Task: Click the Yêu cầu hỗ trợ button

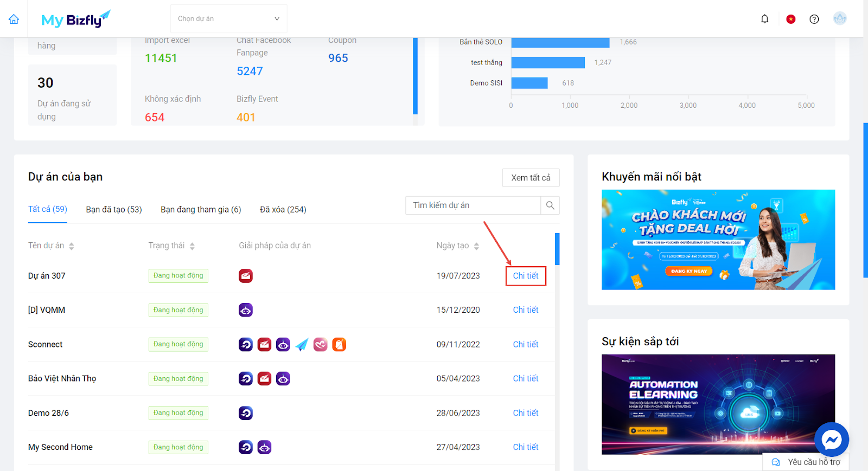Action: click(x=806, y=462)
